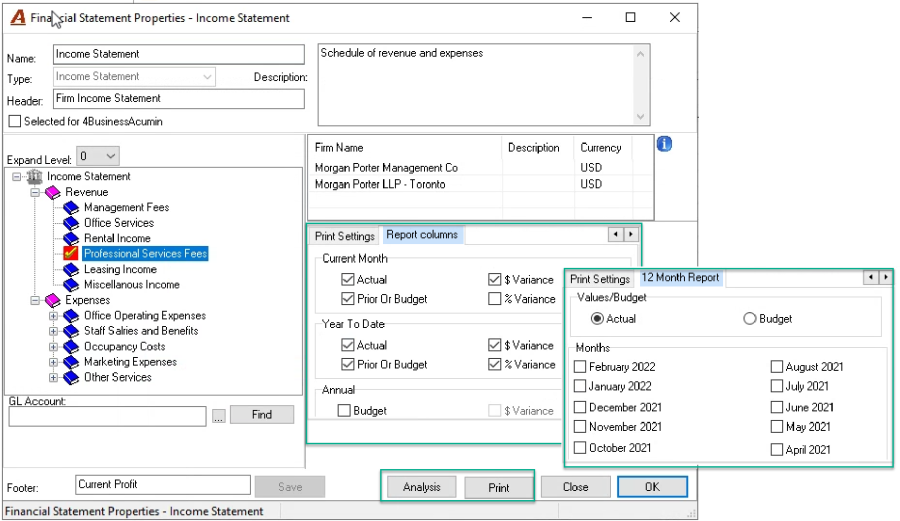This screenshot has height=521, width=900.
Task: Click the GL Account input field
Action: click(107, 416)
